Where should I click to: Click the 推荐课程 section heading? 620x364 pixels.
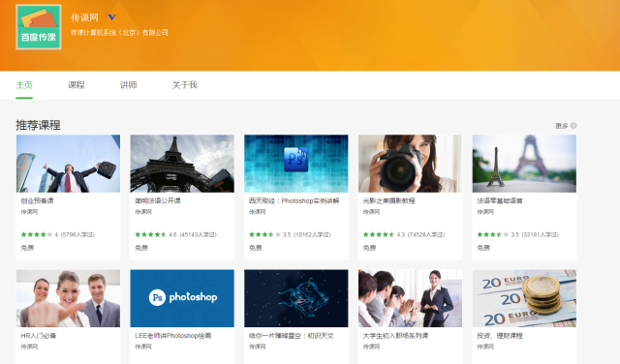(x=38, y=125)
